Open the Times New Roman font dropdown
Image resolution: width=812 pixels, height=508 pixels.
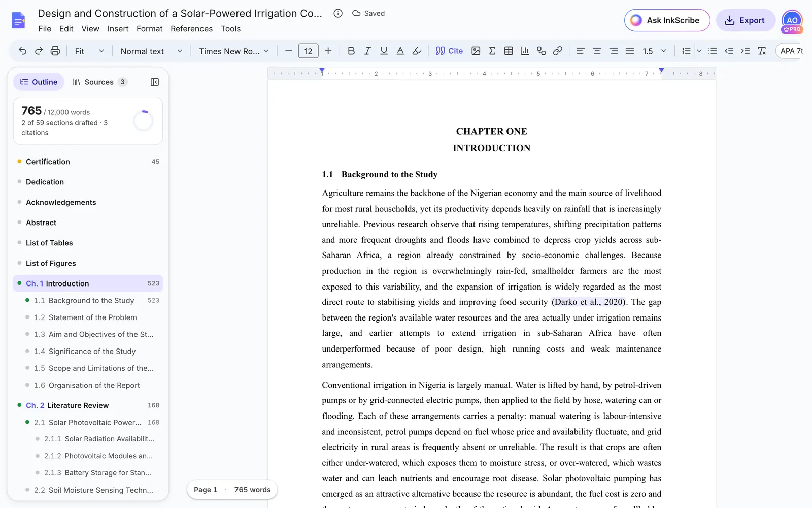tap(234, 51)
